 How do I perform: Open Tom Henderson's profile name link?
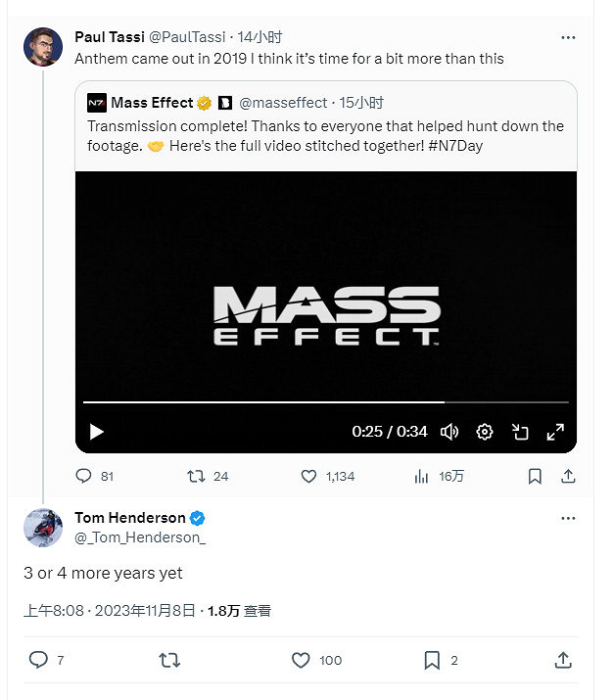tap(129, 518)
